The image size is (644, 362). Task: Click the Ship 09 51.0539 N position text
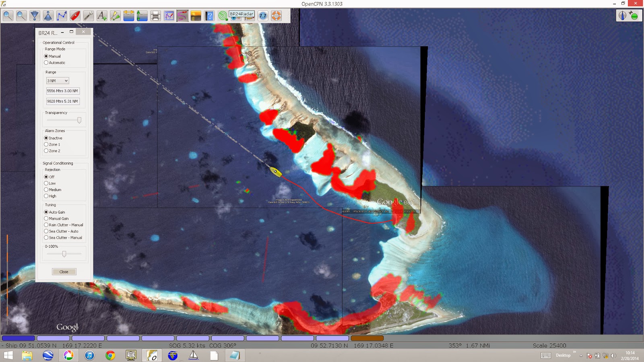pos(31,346)
